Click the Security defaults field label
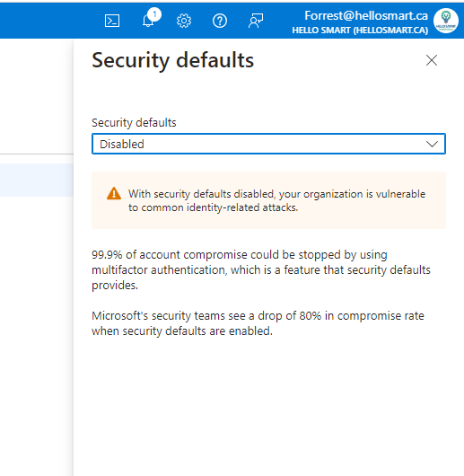Viewport: 464px width, 476px height. [x=134, y=123]
